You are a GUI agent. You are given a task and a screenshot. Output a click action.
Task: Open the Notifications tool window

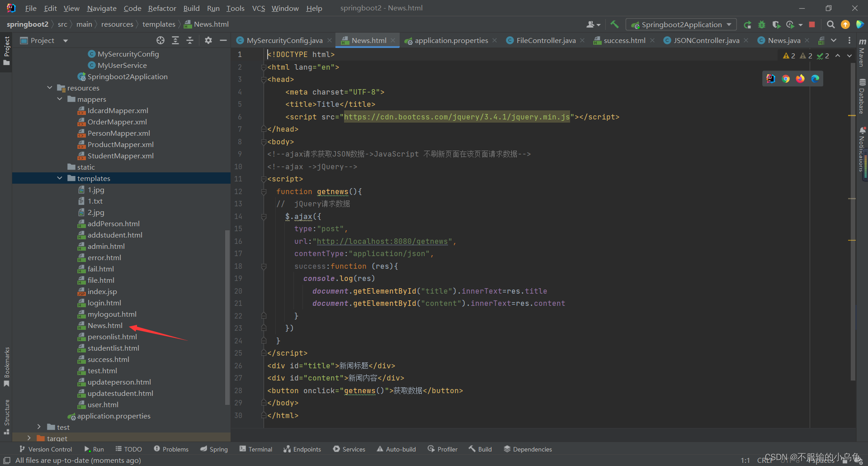click(x=862, y=149)
